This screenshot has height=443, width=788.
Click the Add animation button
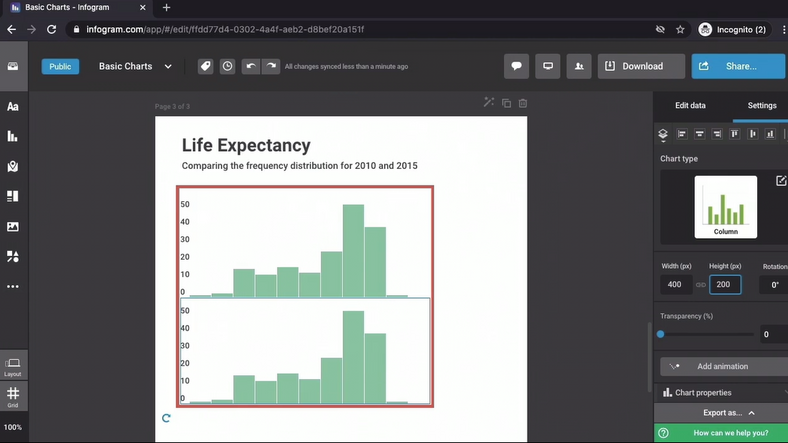click(721, 367)
